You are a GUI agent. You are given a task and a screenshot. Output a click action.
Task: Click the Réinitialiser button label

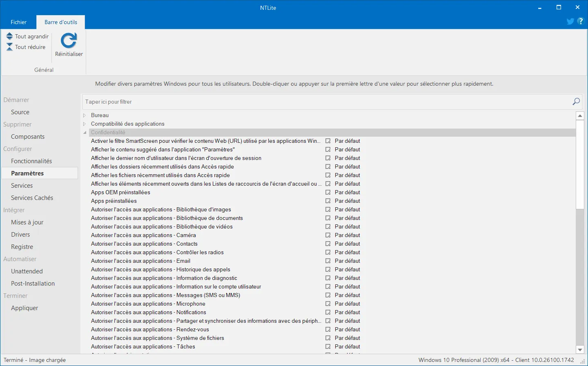pos(69,54)
